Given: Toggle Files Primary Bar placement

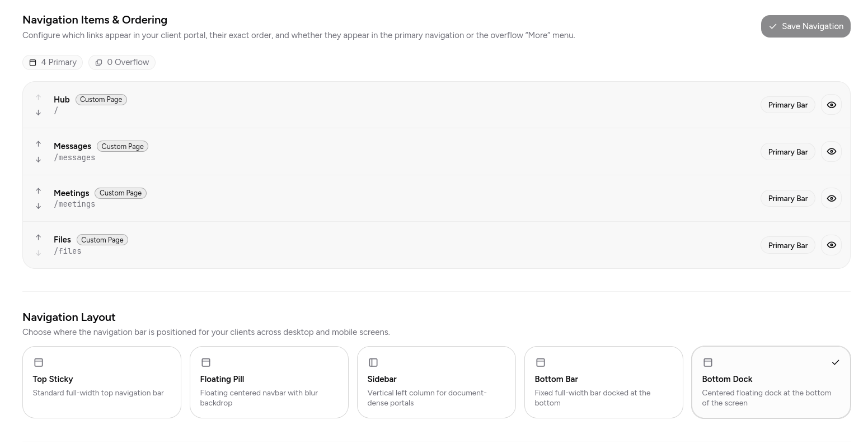Looking at the screenshot, I should coord(787,245).
